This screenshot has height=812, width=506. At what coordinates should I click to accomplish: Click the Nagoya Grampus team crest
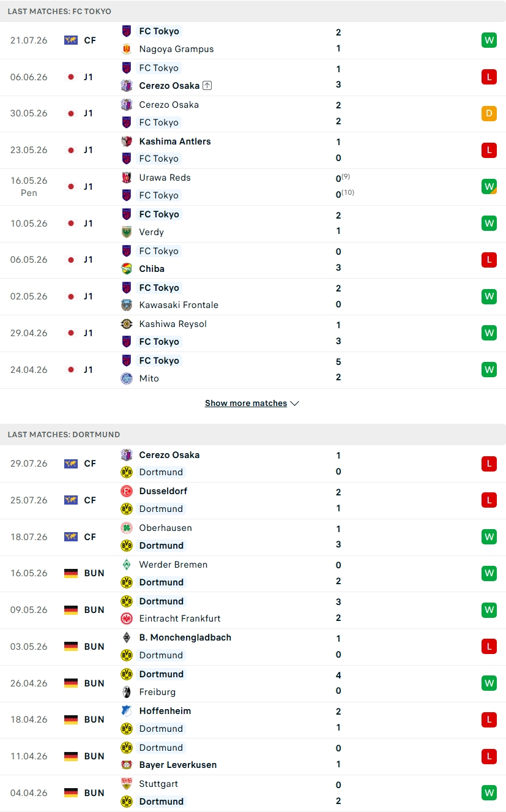(x=127, y=49)
